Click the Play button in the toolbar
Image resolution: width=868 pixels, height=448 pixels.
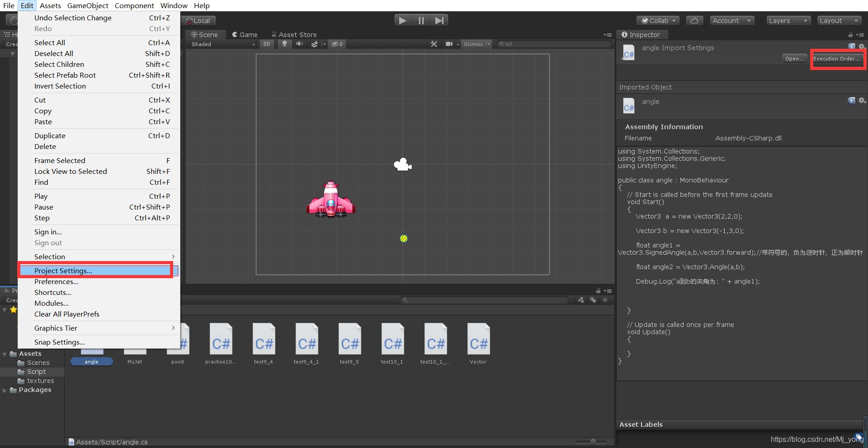click(402, 20)
